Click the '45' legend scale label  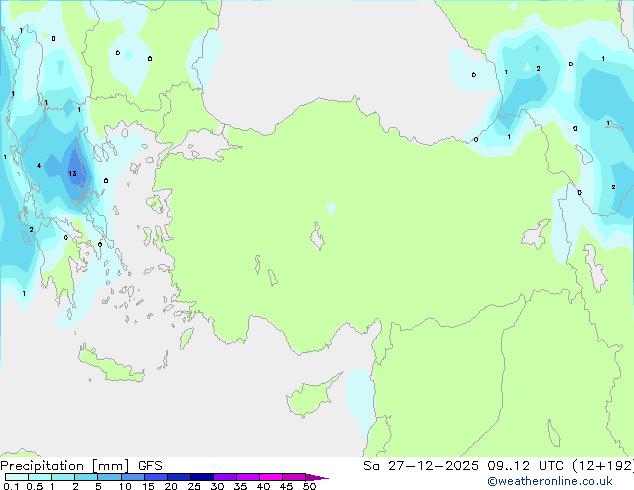point(286,486)
